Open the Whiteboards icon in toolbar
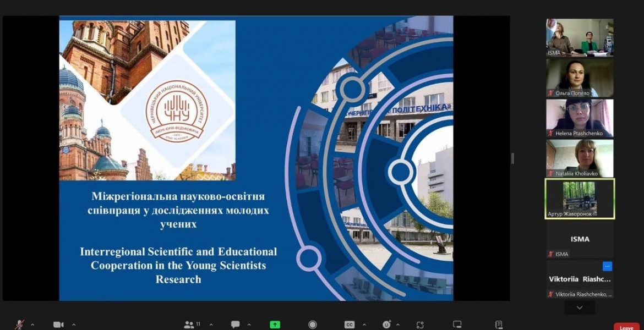Screen dimensions: 644x330 [x=457, y=324]
